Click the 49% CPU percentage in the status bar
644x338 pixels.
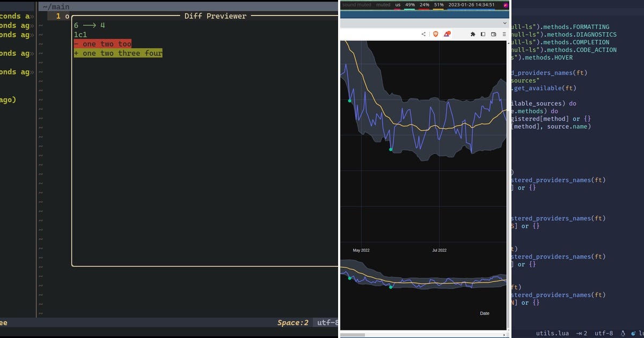(410, 4)
